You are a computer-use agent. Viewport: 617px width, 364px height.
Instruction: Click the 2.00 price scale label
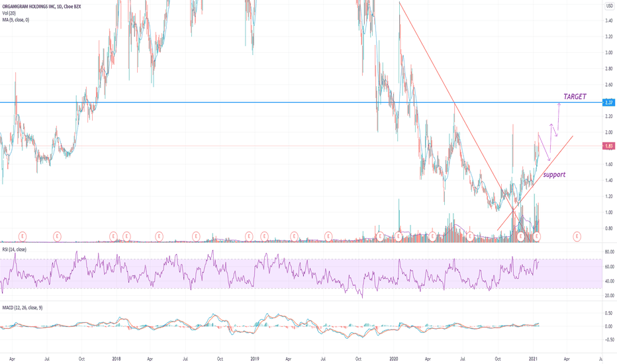(x=609, y=132)
